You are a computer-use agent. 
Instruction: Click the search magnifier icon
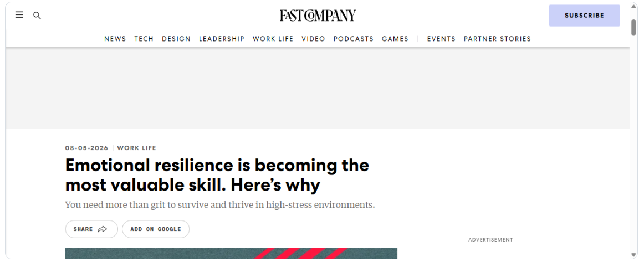tap(37, 16)
